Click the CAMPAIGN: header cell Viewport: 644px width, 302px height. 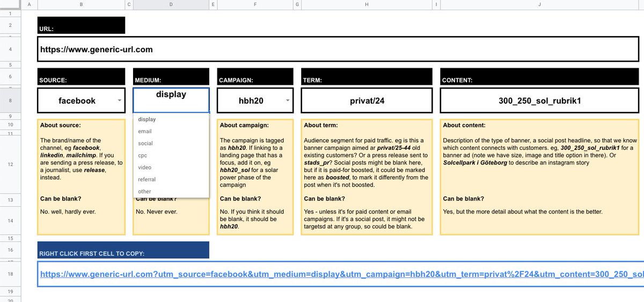(255, 77)
